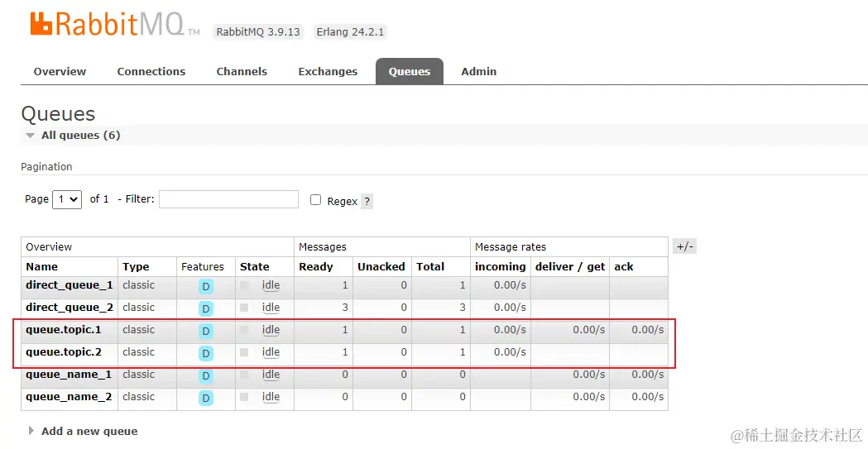Screen dimensions: 868x449
Task: Click the Features column header
Action: click(x=203, y=266)
